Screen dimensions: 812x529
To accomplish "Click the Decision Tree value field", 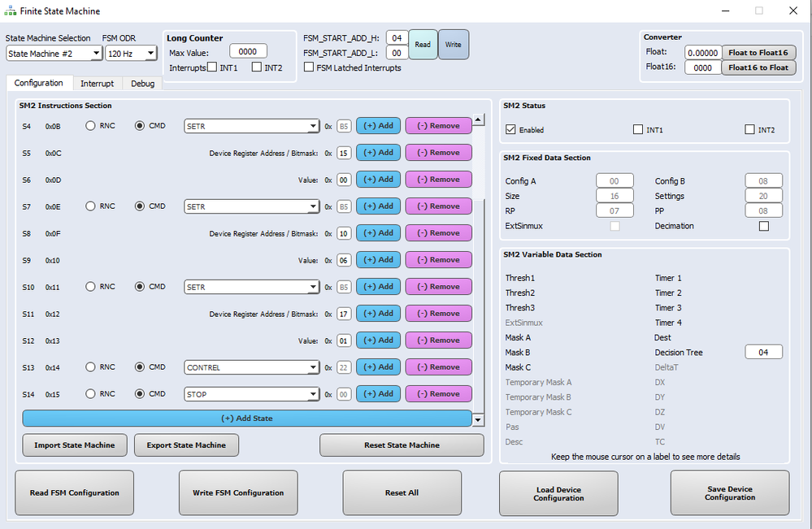I will (763, 353).
